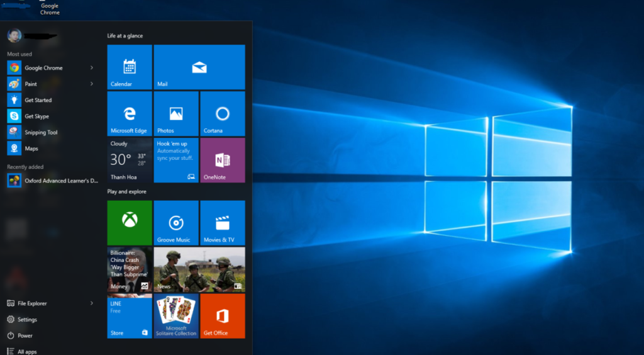Click the user account picture
This screenshot has height=355, width=644.
(x=14, y=36)
